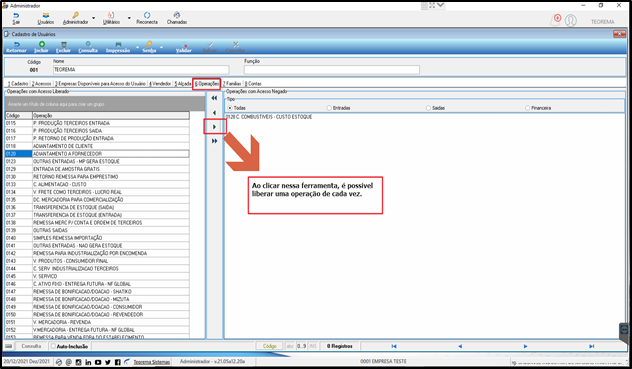Click the Retornar back arrow

tap(17, 44)
